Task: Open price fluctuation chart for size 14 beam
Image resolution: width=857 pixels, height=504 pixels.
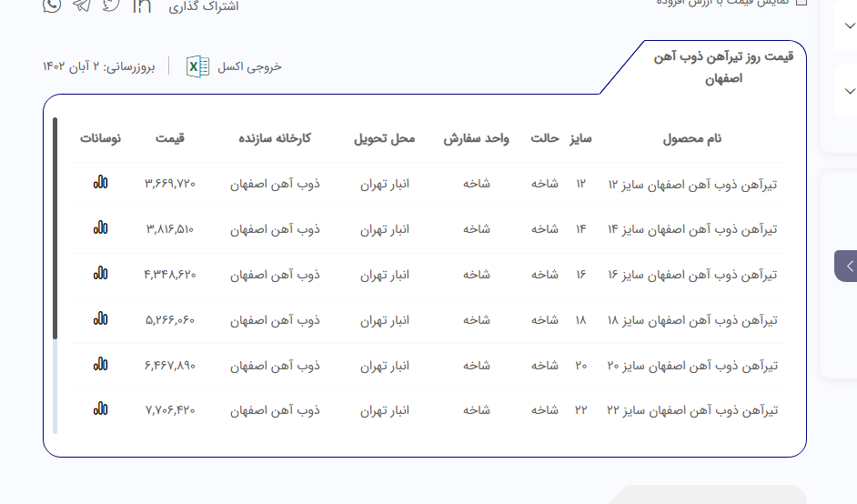Action: [x=100, y=227]
